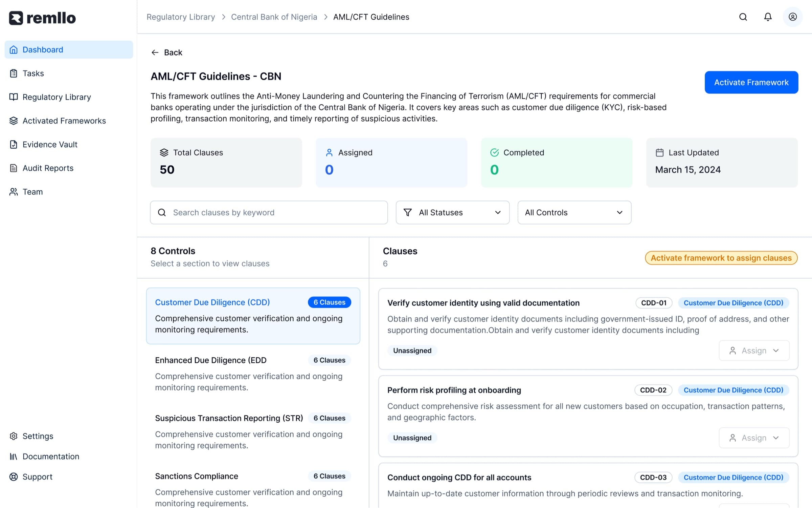
Task: Open the user profile avatar
Action: pos(793,17)
